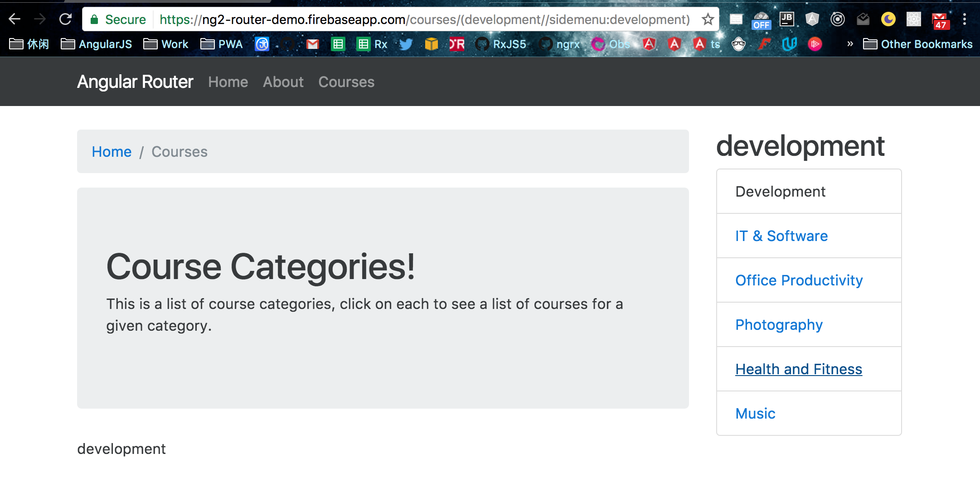980x492 pixels.
Task: Click the browser forward arrow
Action: click(40, 19)
